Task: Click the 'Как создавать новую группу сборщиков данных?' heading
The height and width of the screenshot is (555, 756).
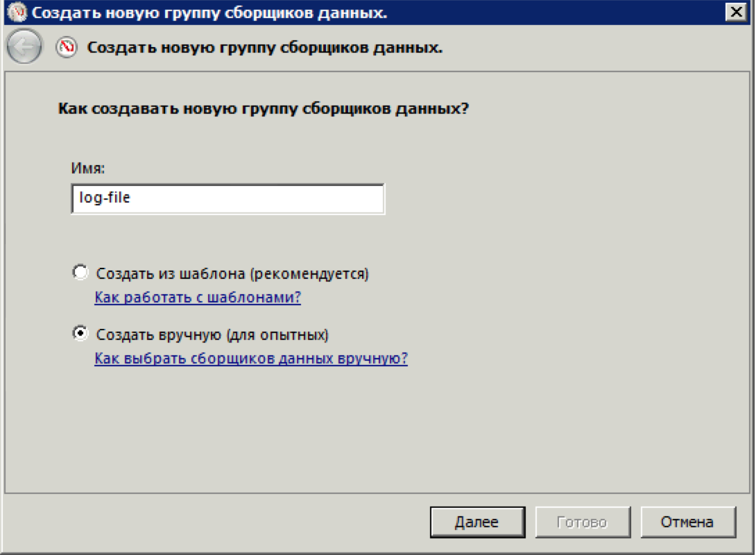Action: tap(263, 109)
